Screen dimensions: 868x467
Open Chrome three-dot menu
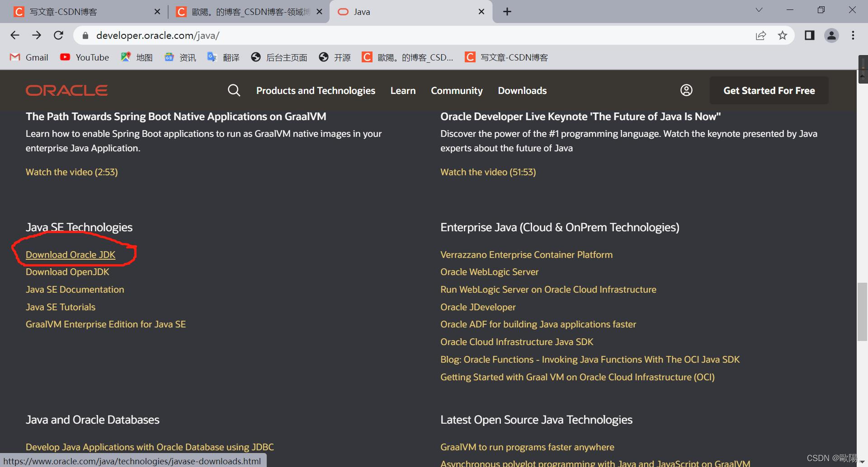point(853,35)
